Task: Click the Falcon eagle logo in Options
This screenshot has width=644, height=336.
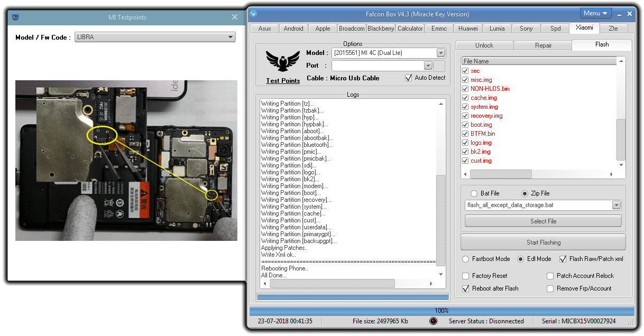Action: 282,62
